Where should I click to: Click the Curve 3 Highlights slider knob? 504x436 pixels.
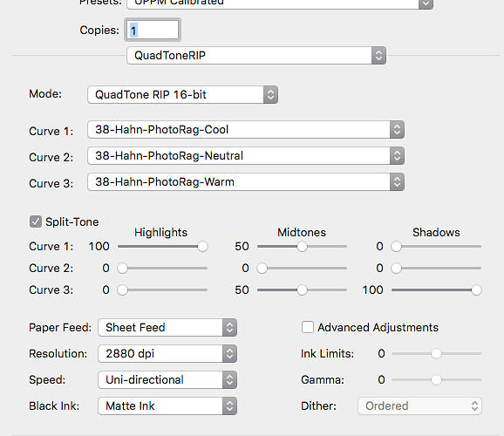[x=122, y=290]
